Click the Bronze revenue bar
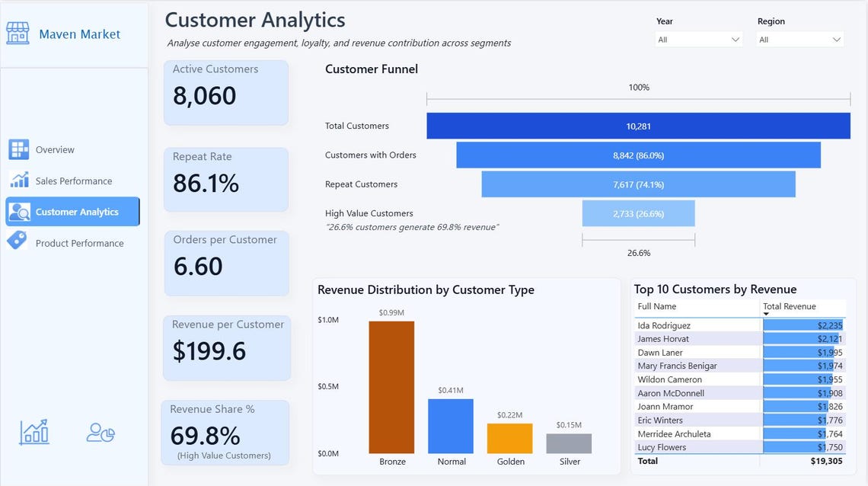 coord(391,387)
